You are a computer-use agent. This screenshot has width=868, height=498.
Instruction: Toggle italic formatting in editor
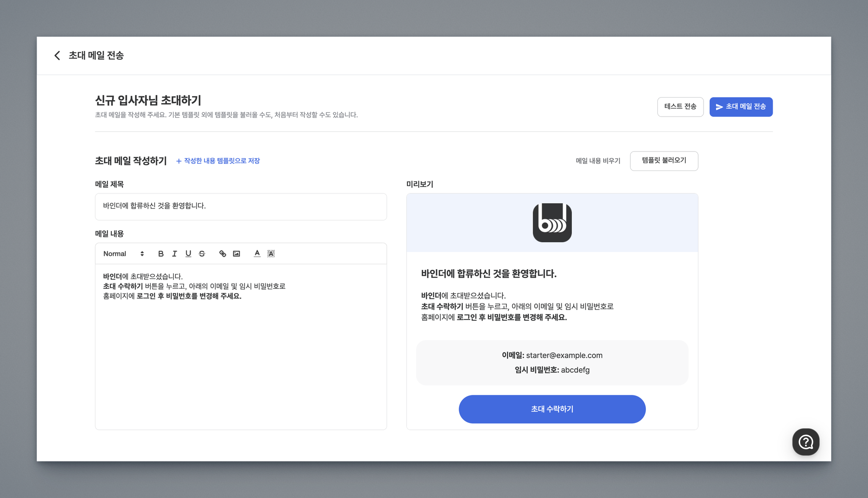[174, 254]
